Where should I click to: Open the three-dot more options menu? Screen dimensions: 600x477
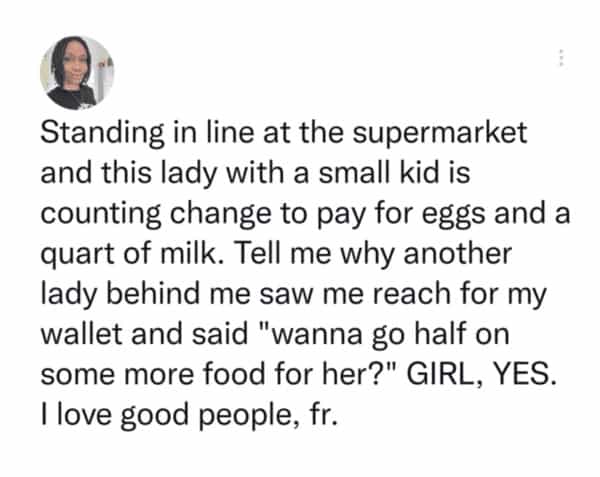tap(562, 57)
